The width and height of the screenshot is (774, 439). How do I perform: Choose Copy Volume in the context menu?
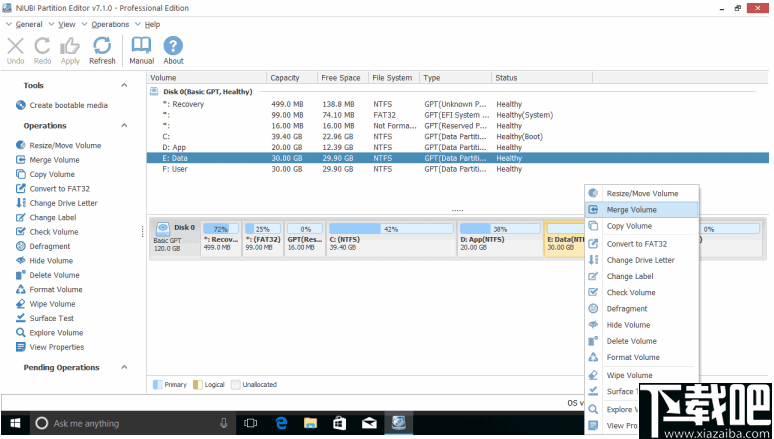point(642,226)
